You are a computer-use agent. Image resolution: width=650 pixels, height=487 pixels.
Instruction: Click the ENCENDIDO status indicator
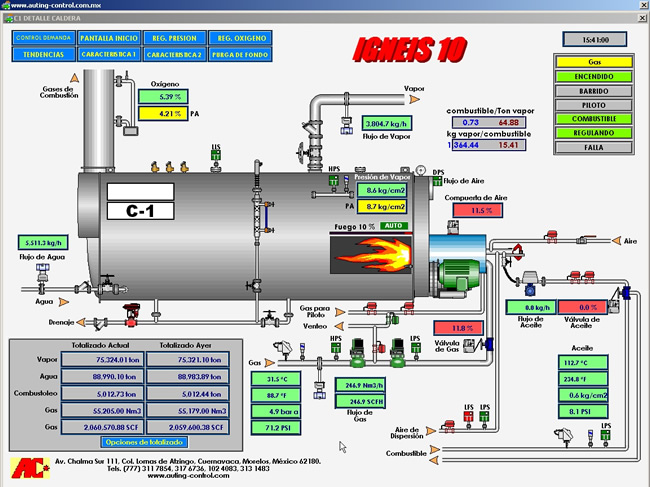[x=594, y=76]
